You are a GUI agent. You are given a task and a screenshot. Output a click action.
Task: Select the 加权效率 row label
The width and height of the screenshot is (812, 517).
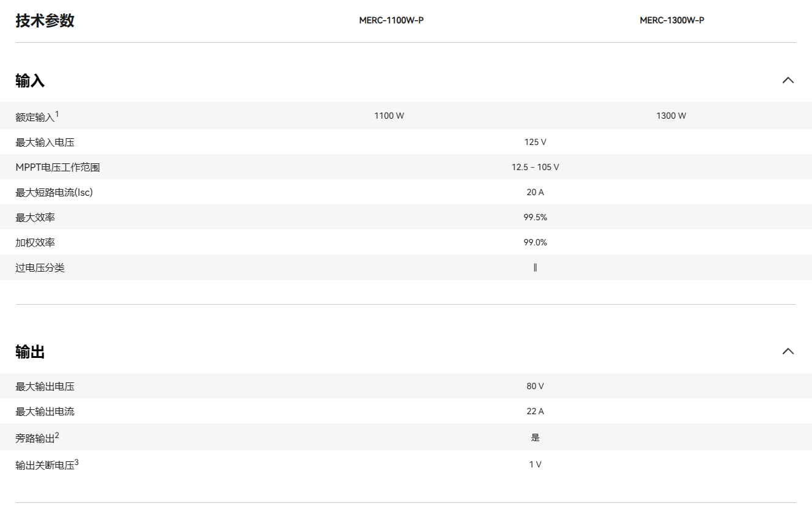click(35, 242)
